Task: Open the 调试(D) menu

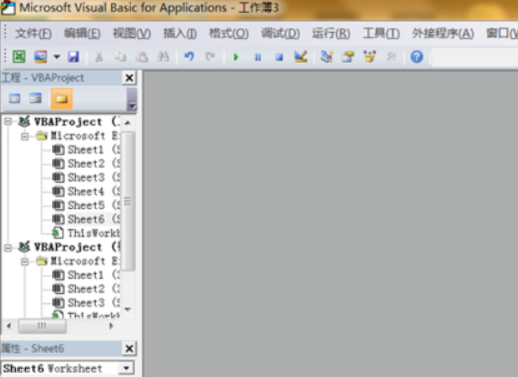Action: tap(280, 34)
